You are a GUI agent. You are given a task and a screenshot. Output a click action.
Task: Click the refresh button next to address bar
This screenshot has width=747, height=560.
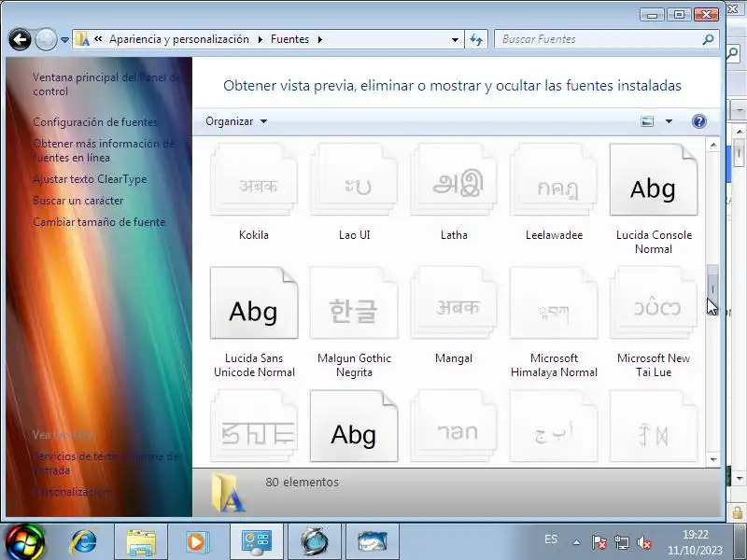pyautogui.click(x=476, y=39)
